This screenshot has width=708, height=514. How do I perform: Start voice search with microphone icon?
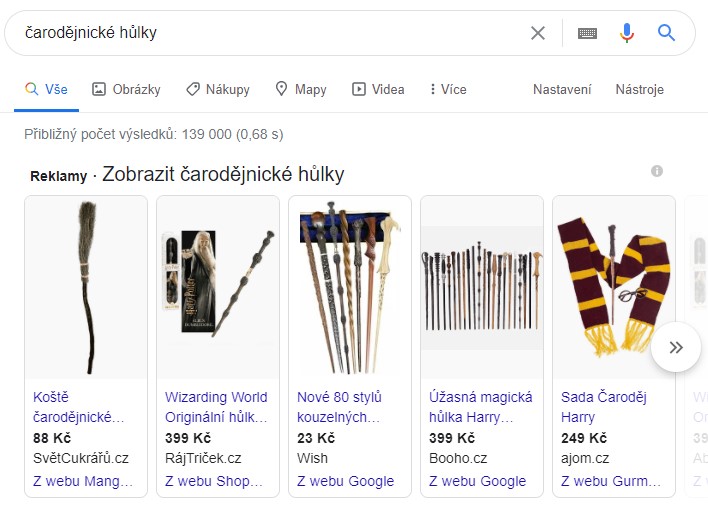[x=627, y=33]
